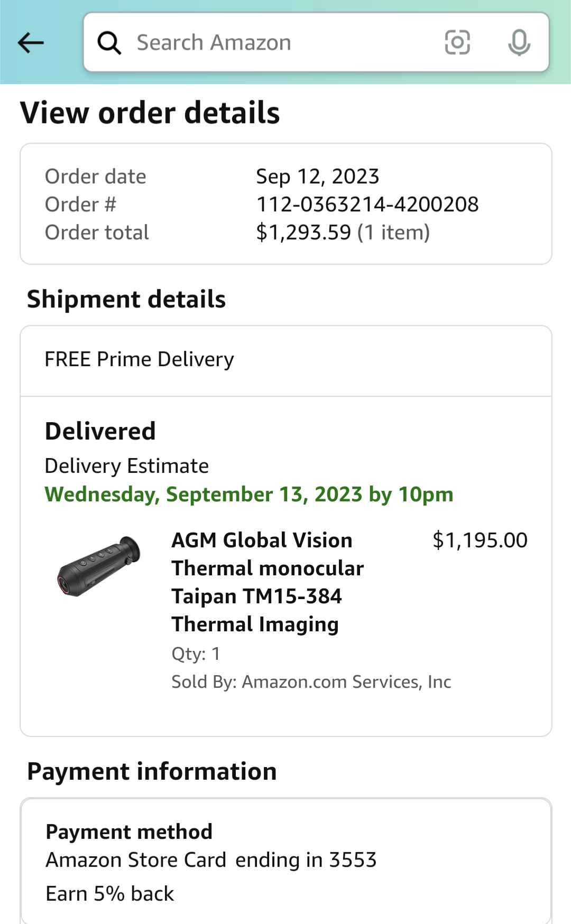
Task: Tap the Delivered status heading
Action: coord(100,431)
